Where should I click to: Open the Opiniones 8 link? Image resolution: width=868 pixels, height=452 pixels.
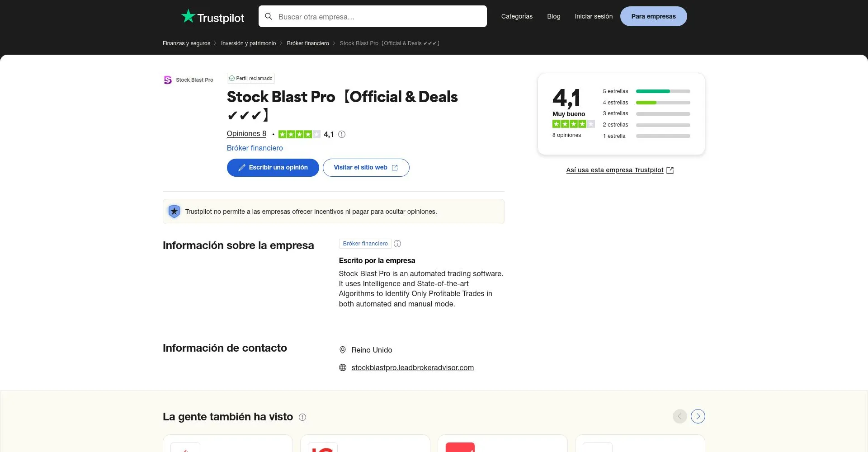pyautogui.click(x=246, y=134)
